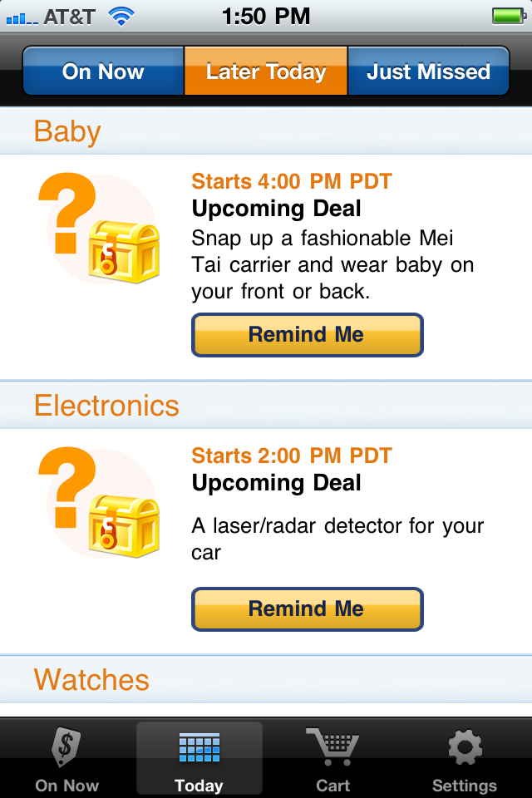Tap the Baby deal treasure chest image
The height and width of the screenshot is (798, 532).
point(100,229)
